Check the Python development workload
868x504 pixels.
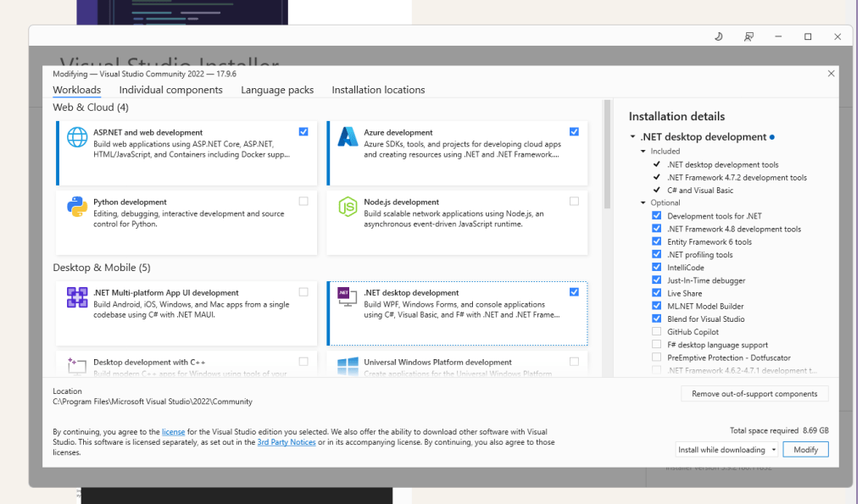pos(303,202)
